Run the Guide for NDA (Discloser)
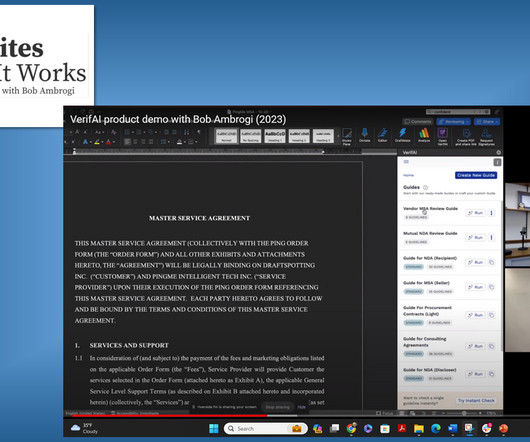This screenshot has width=530, height=442. [x=475, y=374]
